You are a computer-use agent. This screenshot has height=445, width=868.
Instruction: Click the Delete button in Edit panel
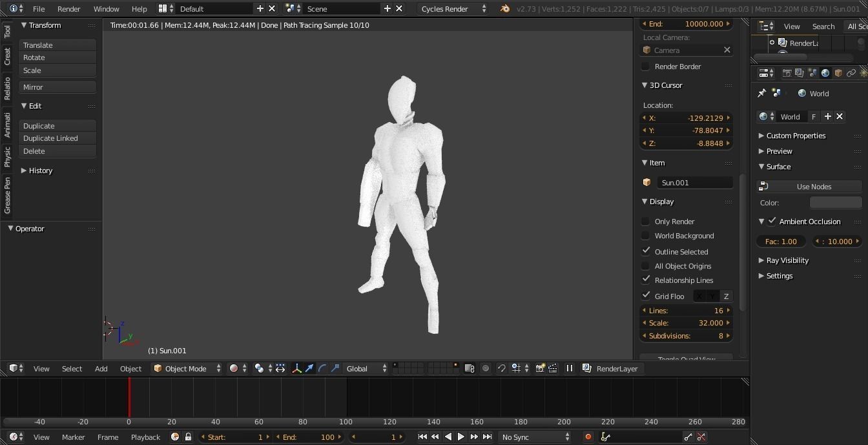[x=57, y=151]
